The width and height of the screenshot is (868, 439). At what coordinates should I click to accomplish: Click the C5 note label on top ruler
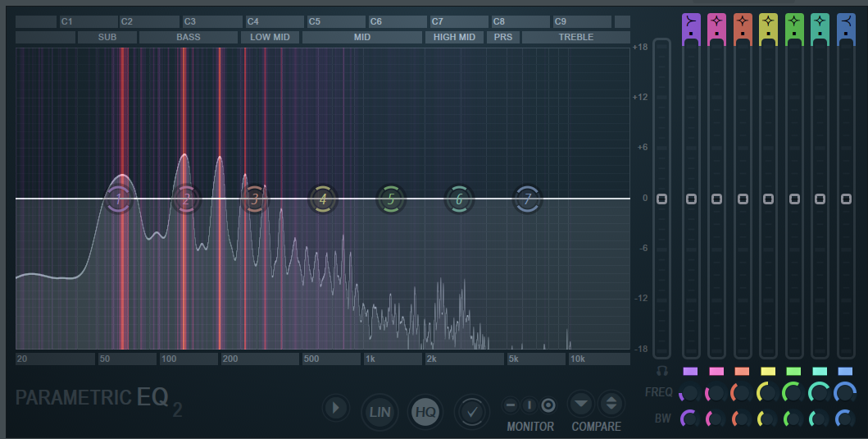coord(336,21)
